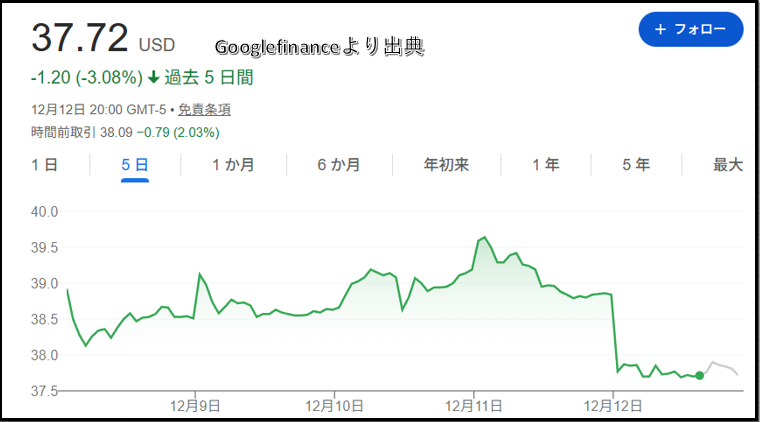Click the blue フォロー follow button
The image size is (760, 422).
point(690,30)
